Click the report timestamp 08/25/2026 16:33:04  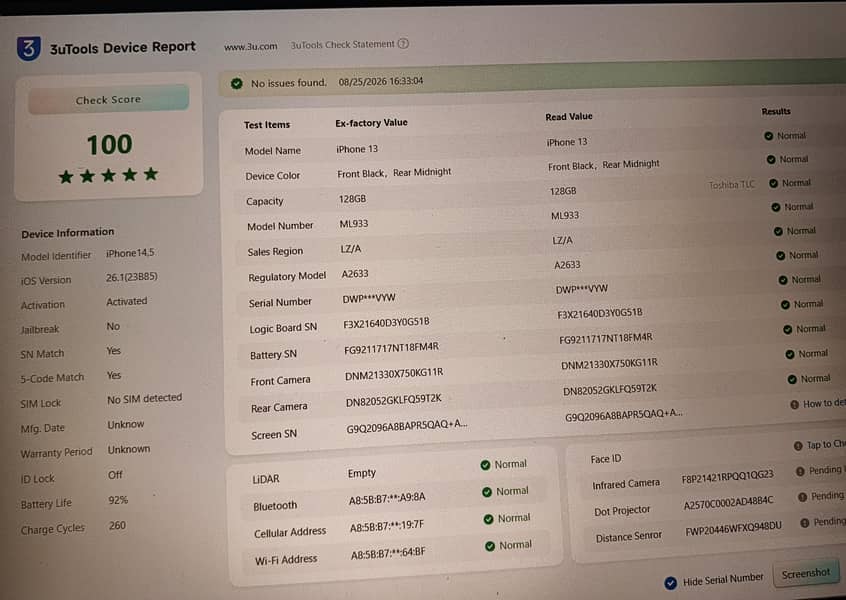coord(380,81)
